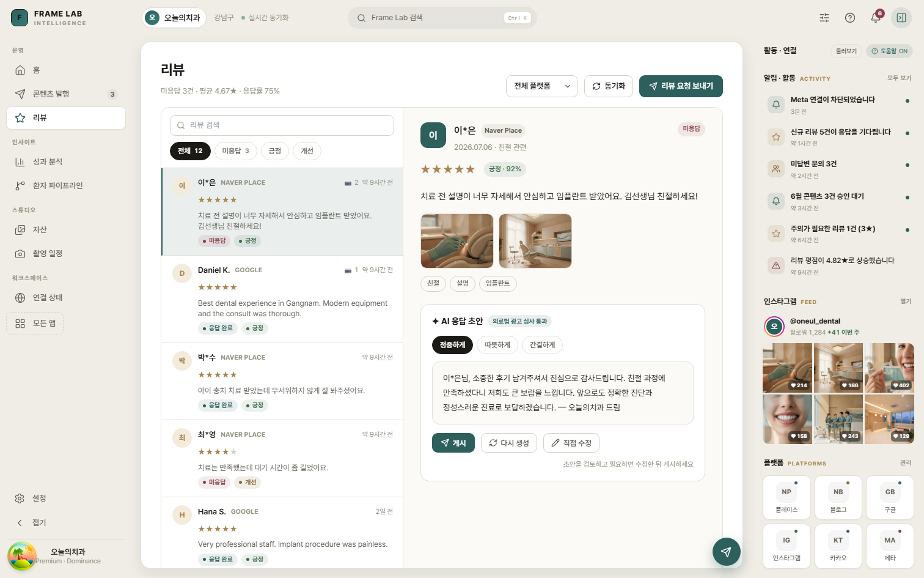Open the GB 구글 platform tile
Screen dimensions: 924x578
(x=890, y=497)
